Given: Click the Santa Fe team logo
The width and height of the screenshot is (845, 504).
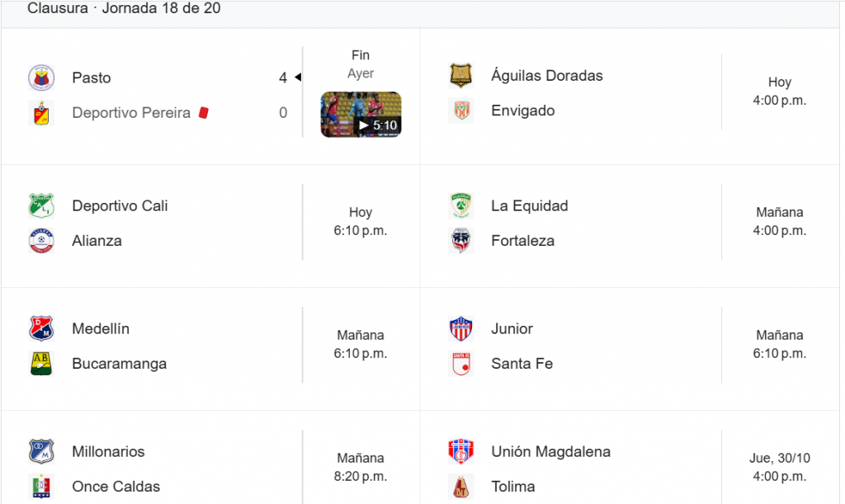Looking at the screenshot, I should [460, 364].
